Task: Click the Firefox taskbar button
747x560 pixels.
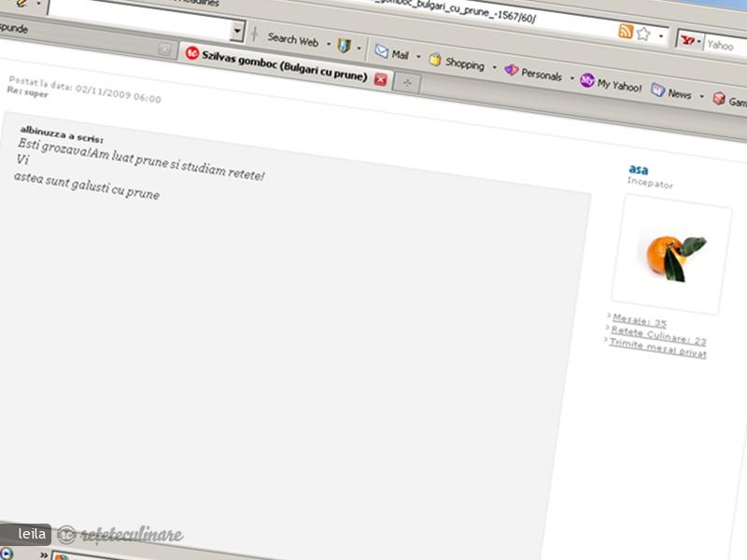Action: point(62,556)
